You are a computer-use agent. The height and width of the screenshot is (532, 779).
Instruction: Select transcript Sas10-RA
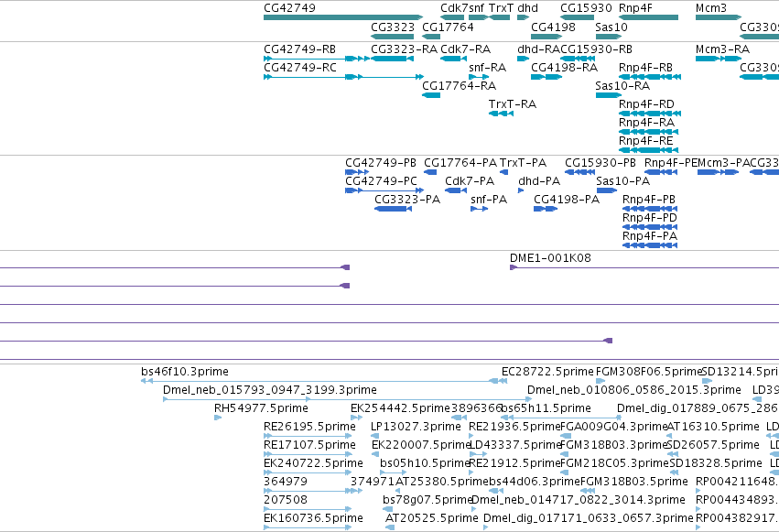(622, 86)
